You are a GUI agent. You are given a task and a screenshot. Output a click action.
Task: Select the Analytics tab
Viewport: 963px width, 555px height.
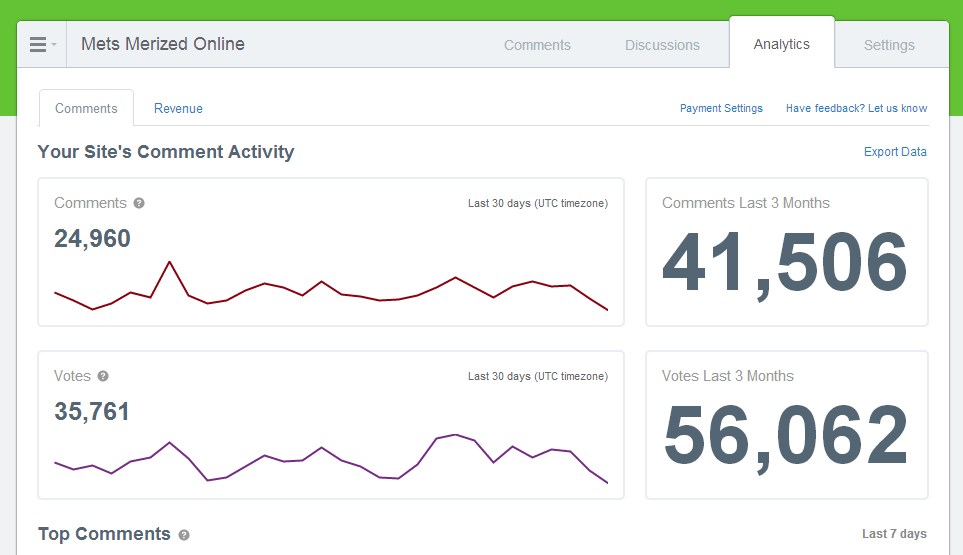(781, 44)
